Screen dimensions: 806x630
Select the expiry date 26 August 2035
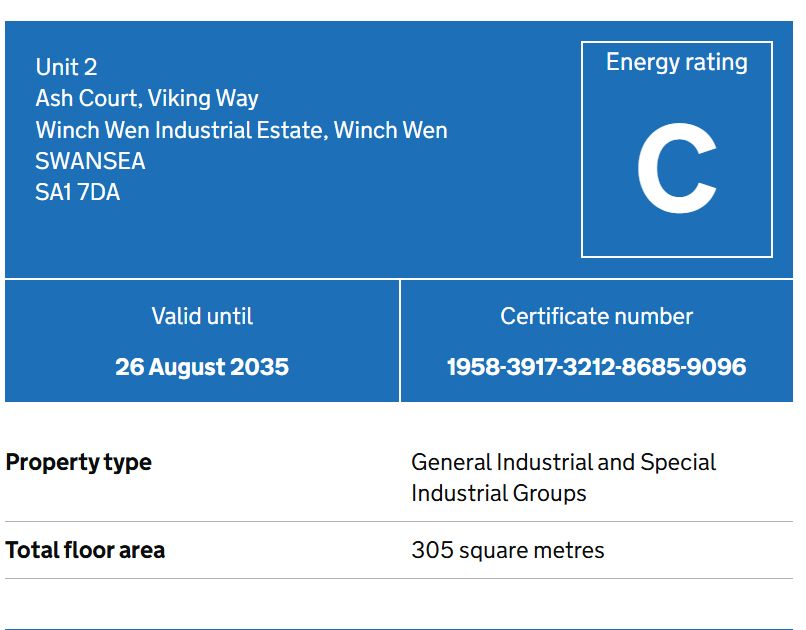point(202,367)
